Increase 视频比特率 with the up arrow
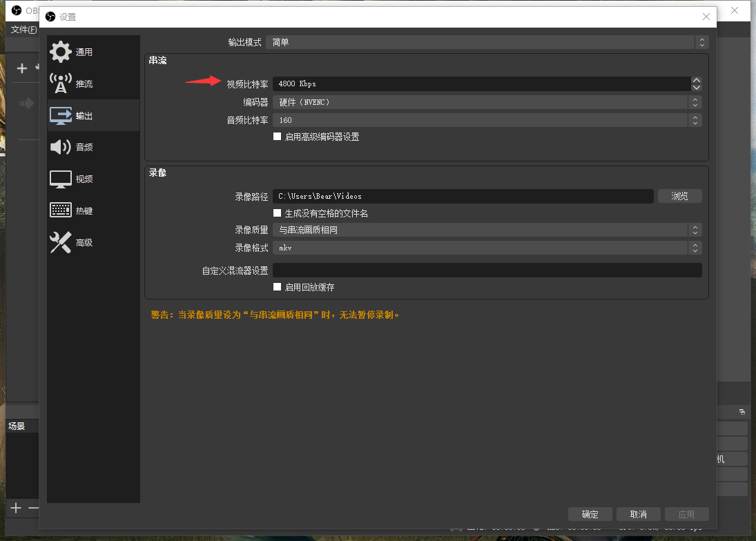Image resolution: width=756 pixels, height=541 pixels. coord(697,80)
